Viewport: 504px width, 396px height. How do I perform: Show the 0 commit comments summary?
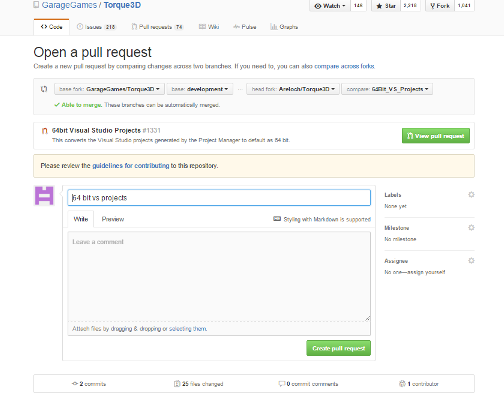[x=308, y=384]
